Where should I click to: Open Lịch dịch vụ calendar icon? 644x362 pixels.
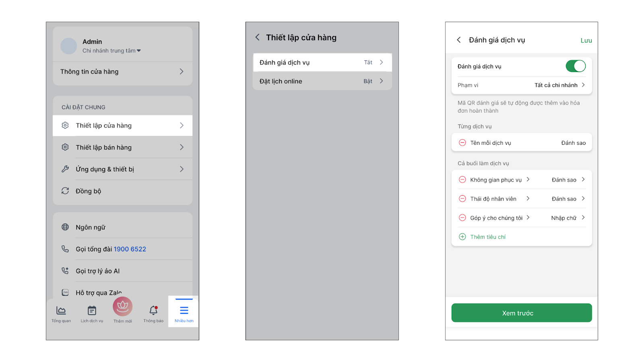(x=92, y=311)
